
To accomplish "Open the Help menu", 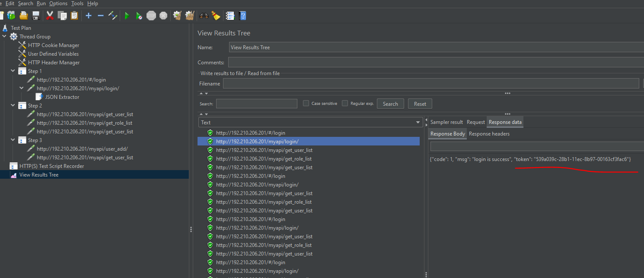I will click(x=92, y=3).
